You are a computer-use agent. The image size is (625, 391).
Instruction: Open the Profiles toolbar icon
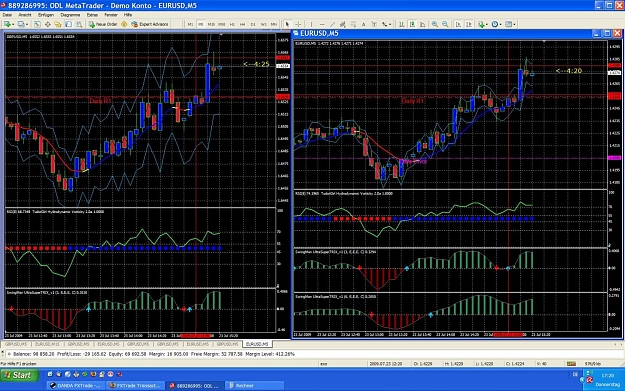click(x=22, y=24)
